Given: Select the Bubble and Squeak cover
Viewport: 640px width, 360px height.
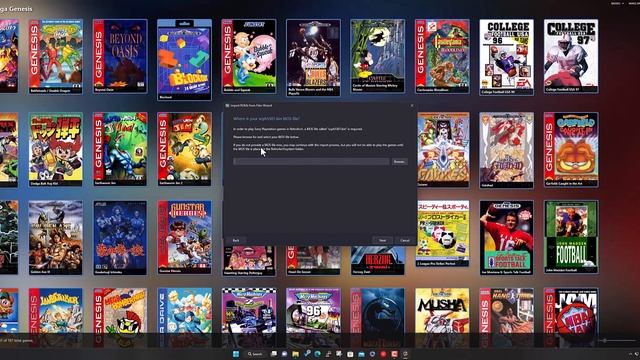Looking at the screenshot, I should pos(249,56).
